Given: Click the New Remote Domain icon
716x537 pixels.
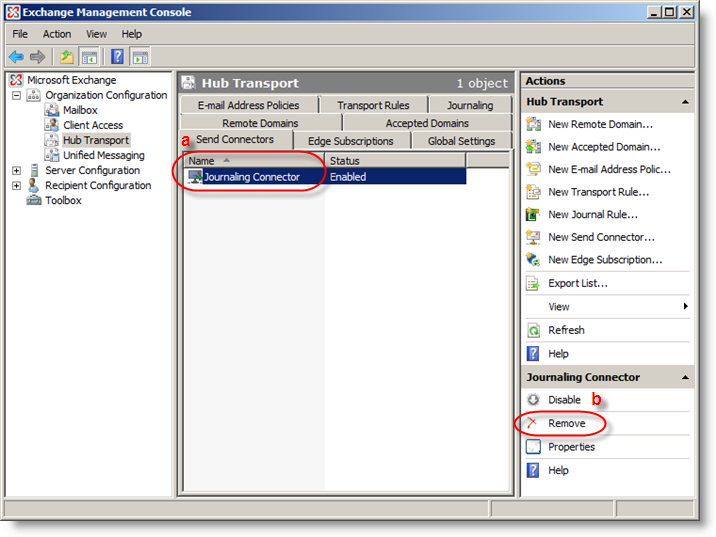Looking at the screenshot, I should coord(533,124).
